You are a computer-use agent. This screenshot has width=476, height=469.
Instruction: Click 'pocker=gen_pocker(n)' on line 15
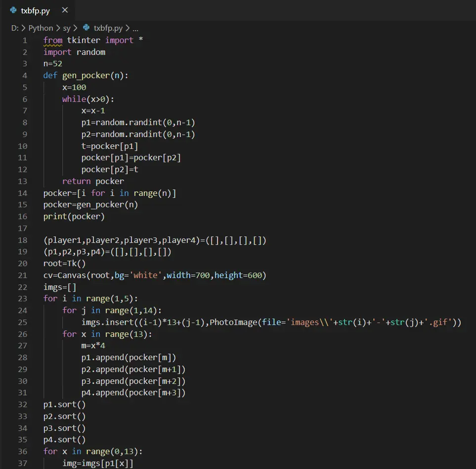click(x=91, y=205)
